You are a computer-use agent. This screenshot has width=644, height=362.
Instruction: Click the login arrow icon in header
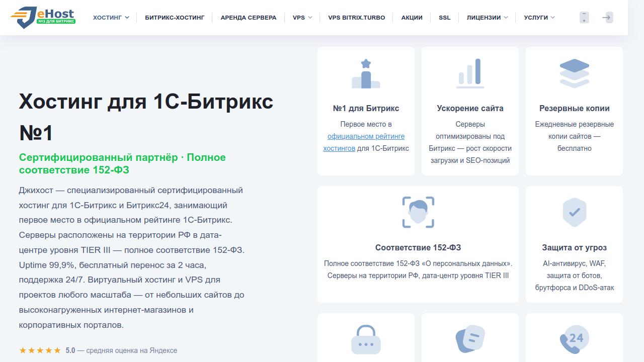pos(607,17)
